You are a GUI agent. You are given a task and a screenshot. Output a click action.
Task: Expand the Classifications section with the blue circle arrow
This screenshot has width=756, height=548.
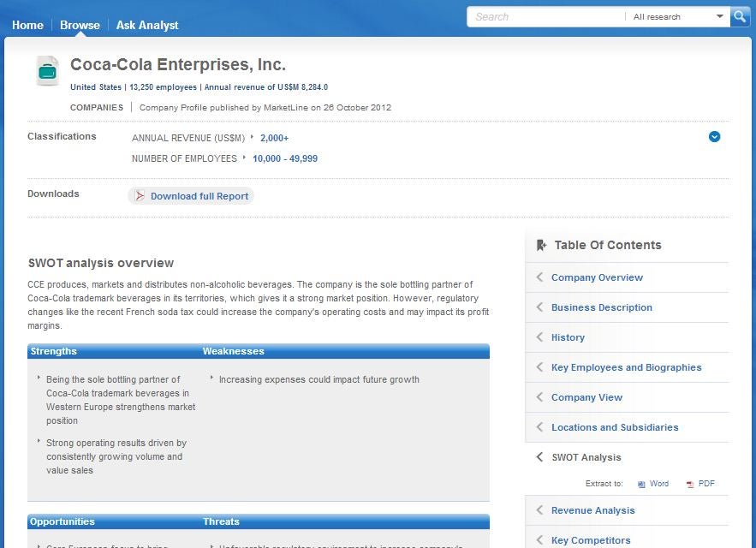point(715,137)
